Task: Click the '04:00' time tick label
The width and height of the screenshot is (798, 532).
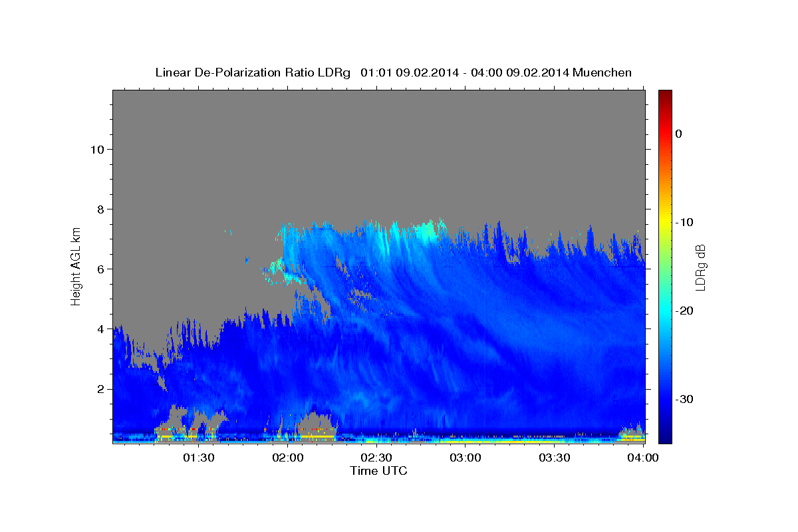Action: (644, 458)
